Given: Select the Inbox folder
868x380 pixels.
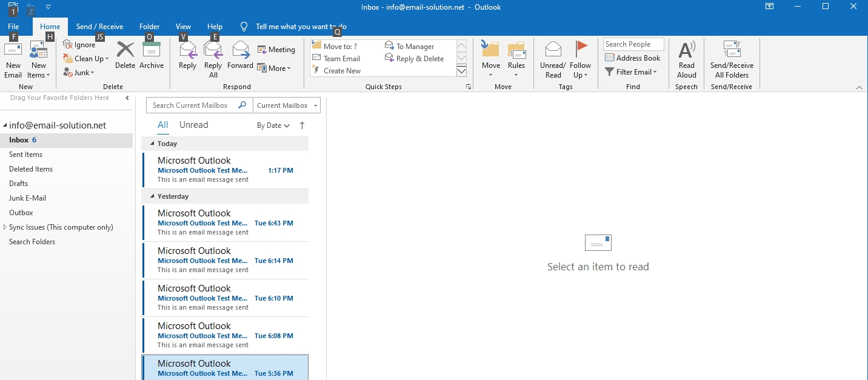Looking at the screenshot, I should click(67, 140).
